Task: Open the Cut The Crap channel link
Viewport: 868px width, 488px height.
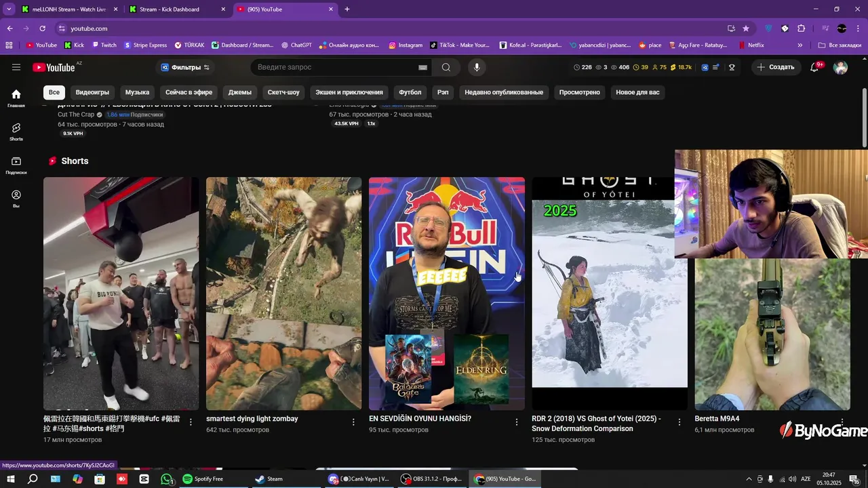Action: click(76, 115)
